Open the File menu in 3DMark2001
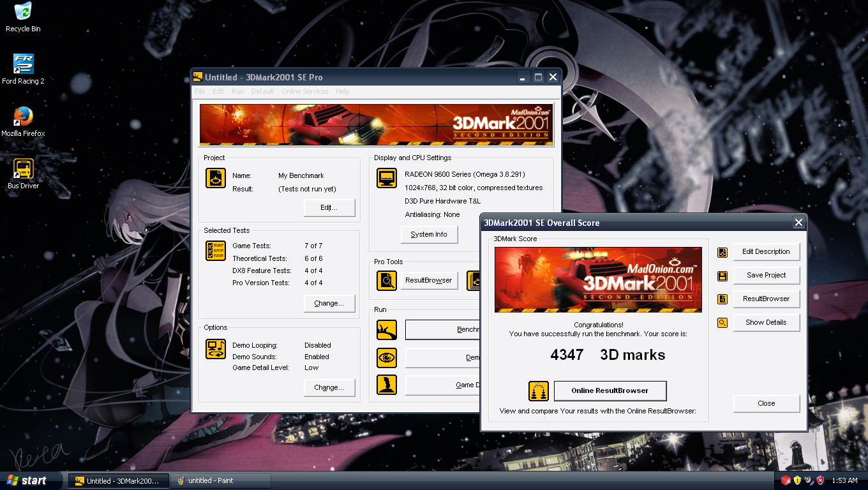Screen dimensions: 868x490 [x=200, y=91]
